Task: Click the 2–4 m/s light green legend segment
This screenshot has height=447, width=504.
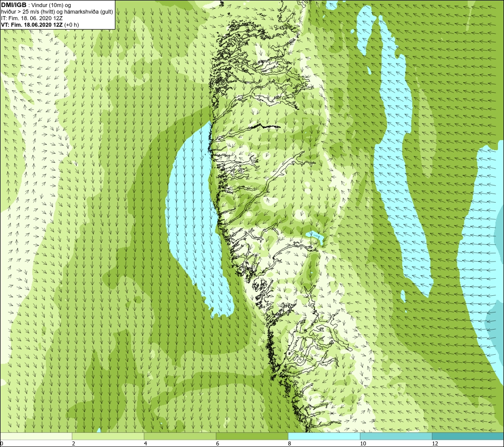Action: 108,436
